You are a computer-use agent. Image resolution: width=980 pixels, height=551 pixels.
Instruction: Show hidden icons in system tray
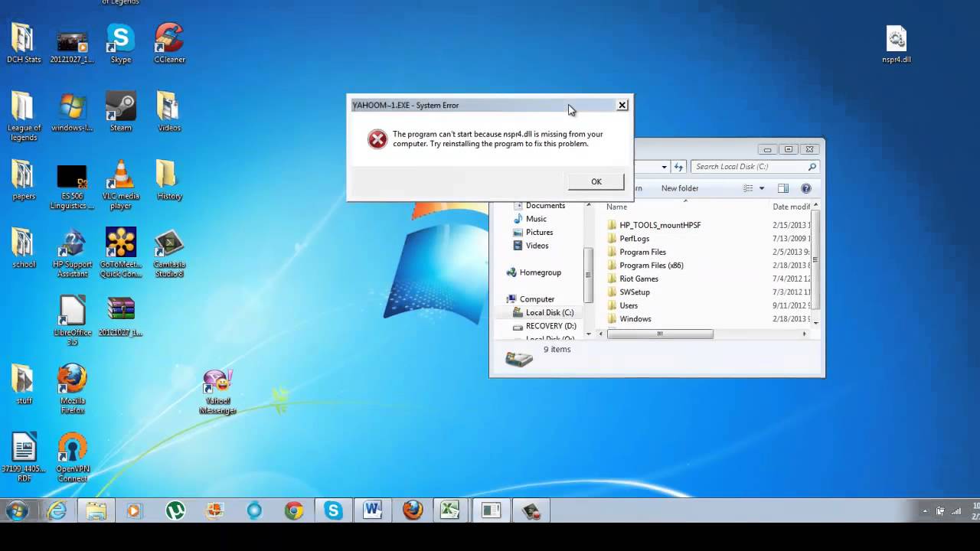[925, 510]
